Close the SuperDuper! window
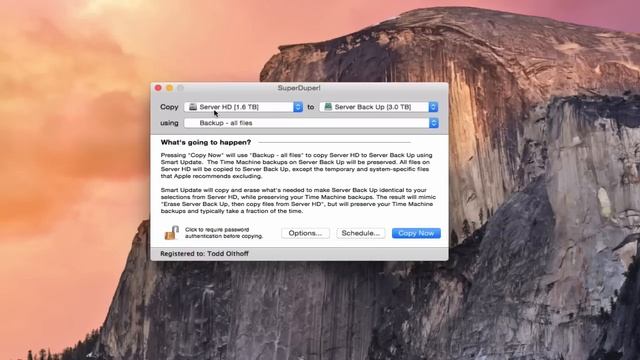The image size is (640, 360). pos(158,88)
